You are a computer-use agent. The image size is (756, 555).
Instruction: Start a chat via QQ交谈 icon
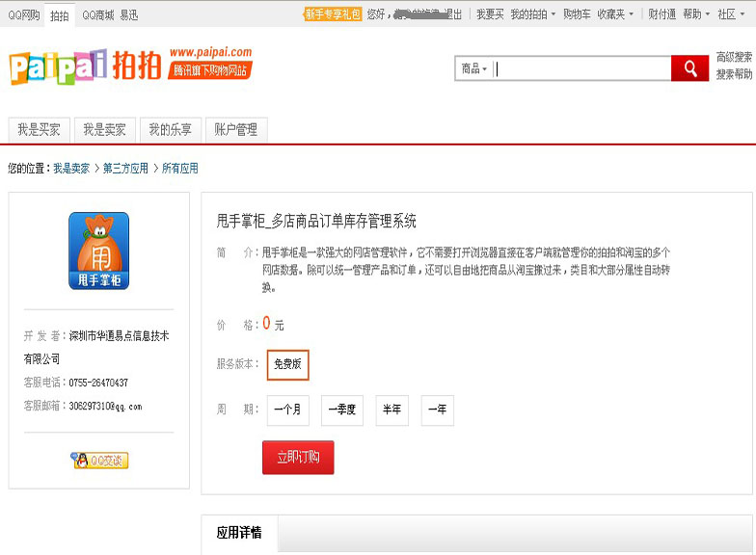tap(100, 461)
